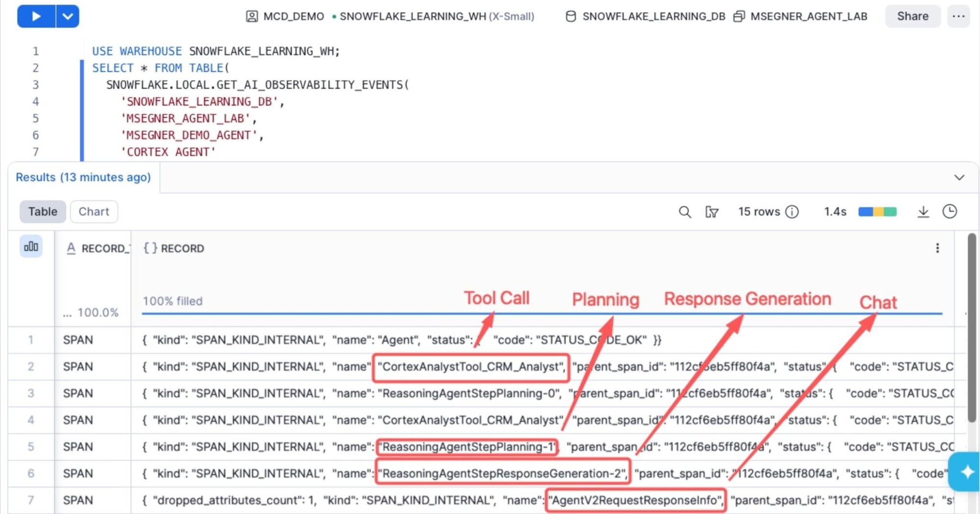Screen dimensions: 980x514
Task: Click the Share button
Action: [912, 16]
